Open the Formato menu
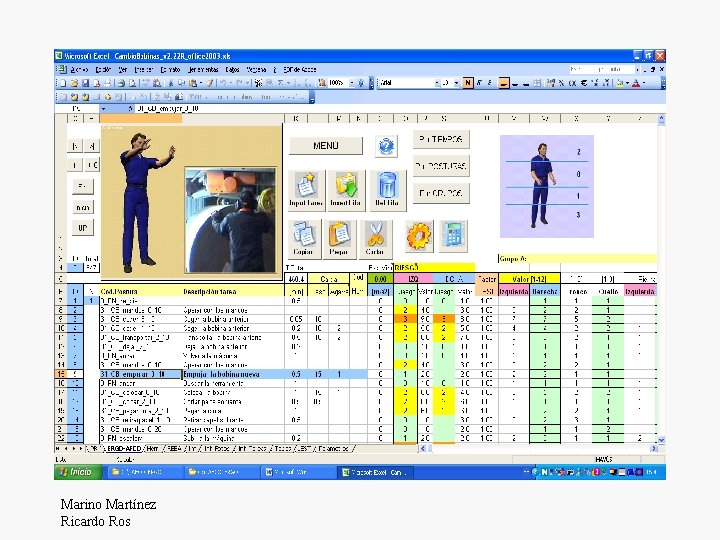 [170, 70]
